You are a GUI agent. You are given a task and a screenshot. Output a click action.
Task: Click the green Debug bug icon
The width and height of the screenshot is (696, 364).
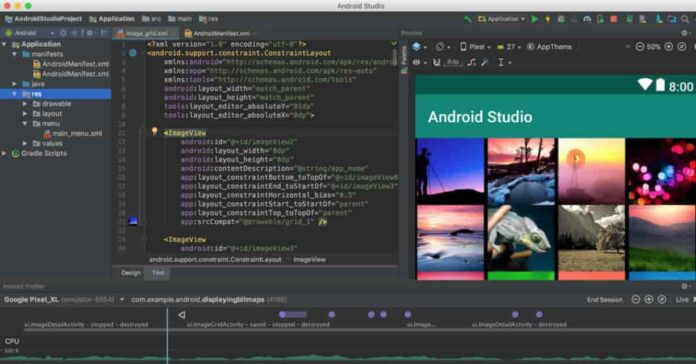tap(561, 19)
